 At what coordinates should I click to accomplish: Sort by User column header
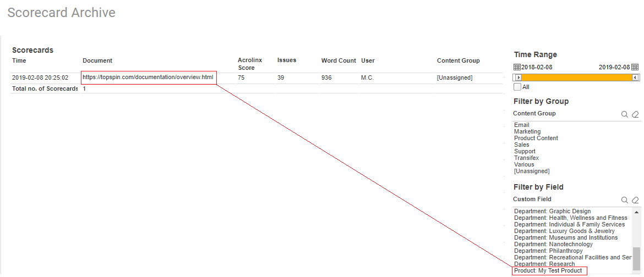click(x=368, y=61)
